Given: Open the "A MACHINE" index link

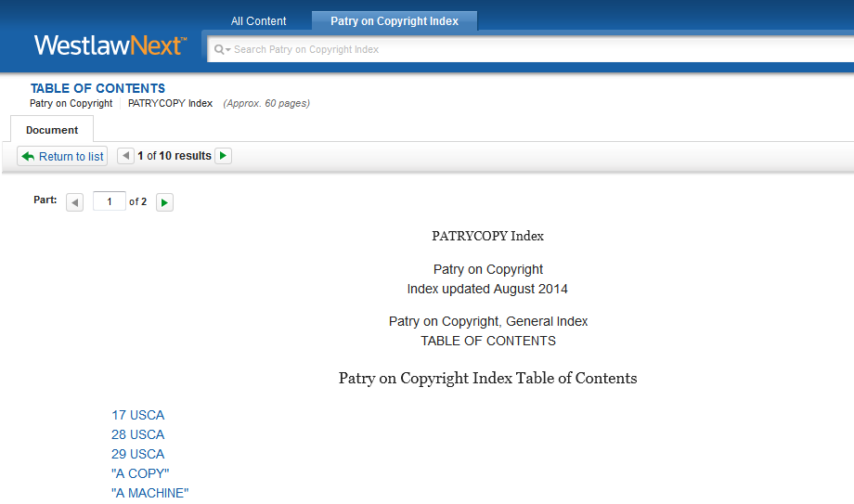Looking at the screenshot, I should click(149, 493).
